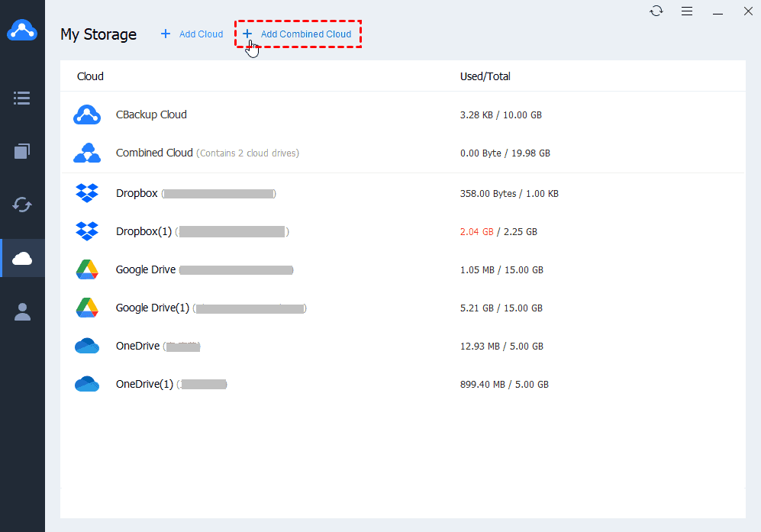Screen dimensions: 761x532
Task: Select the cloud storage sidebar icon
Action: tap(22, 258)
